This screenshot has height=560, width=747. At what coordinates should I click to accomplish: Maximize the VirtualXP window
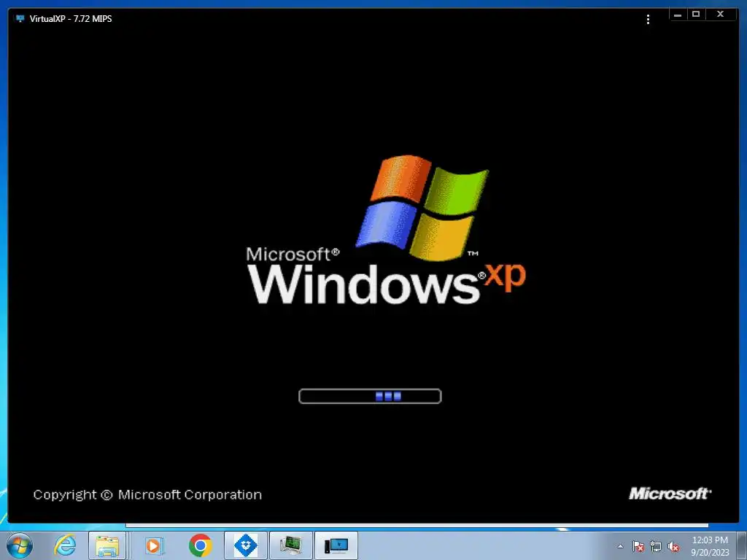click(x=696, y=15)
